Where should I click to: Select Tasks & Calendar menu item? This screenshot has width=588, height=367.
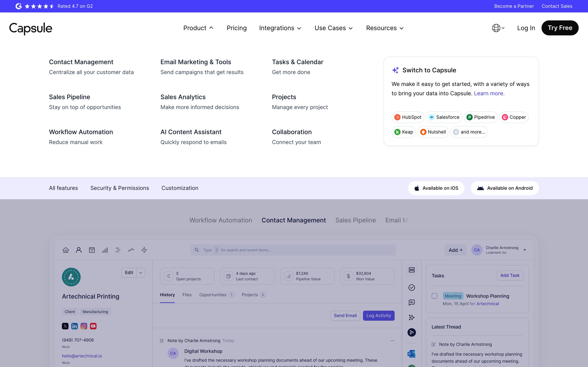pos(298,62)
